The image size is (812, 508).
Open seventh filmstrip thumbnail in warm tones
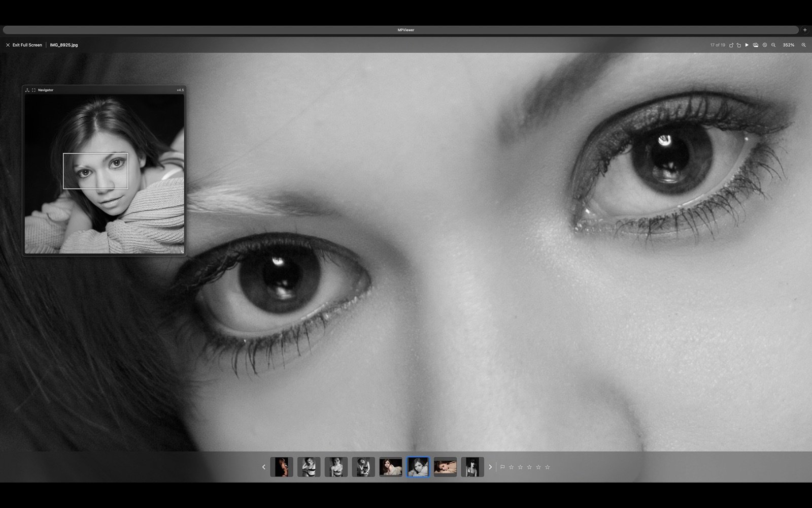(x=445, y=467)
